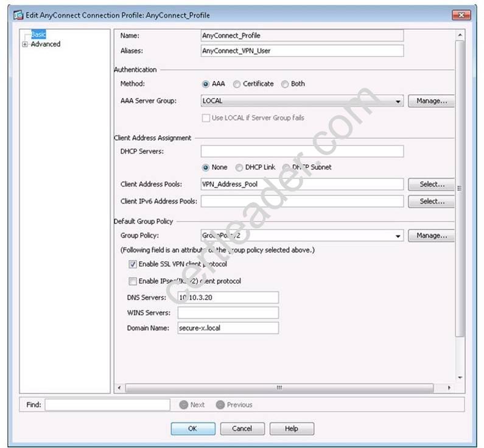Viewport: 484px width, 448px height.
Task: Click the Find input field
Action: tap(107, 405)
